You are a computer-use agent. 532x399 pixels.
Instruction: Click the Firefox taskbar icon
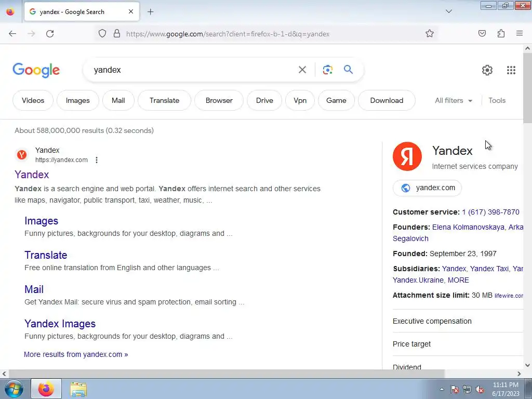coord(46,389)
